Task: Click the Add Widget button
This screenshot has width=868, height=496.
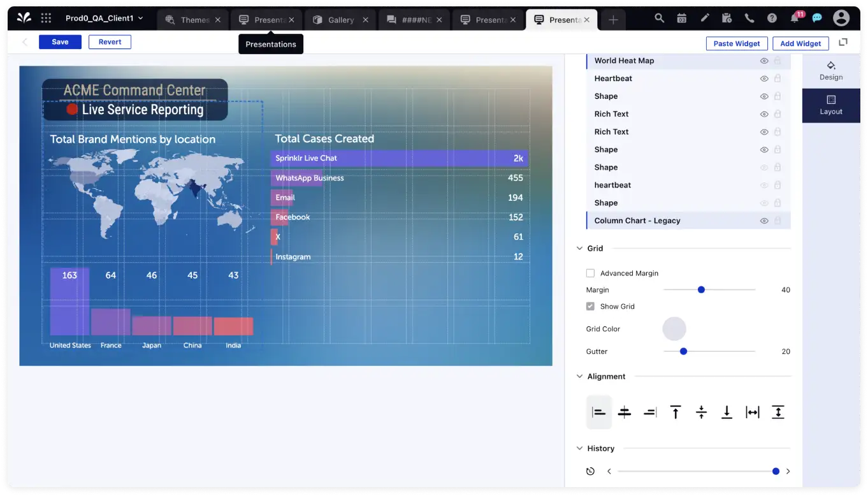Action: tap(800, 43)
